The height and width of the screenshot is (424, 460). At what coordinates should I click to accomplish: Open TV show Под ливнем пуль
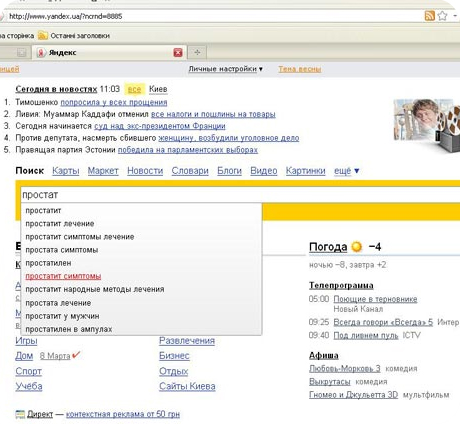(366, 335)
